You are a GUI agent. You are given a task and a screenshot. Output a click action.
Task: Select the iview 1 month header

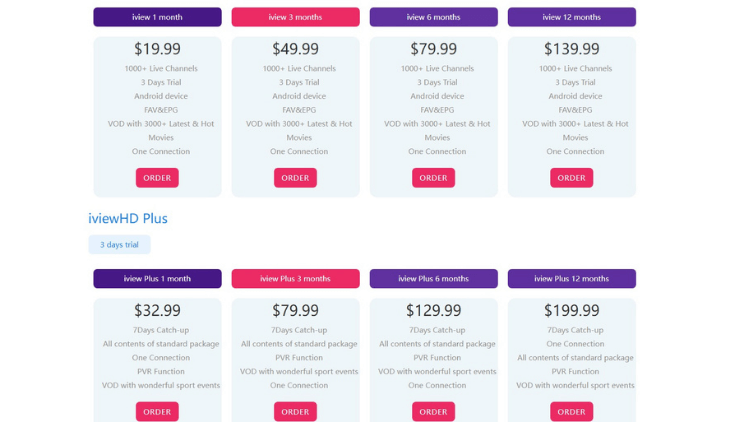coord(157,17)
